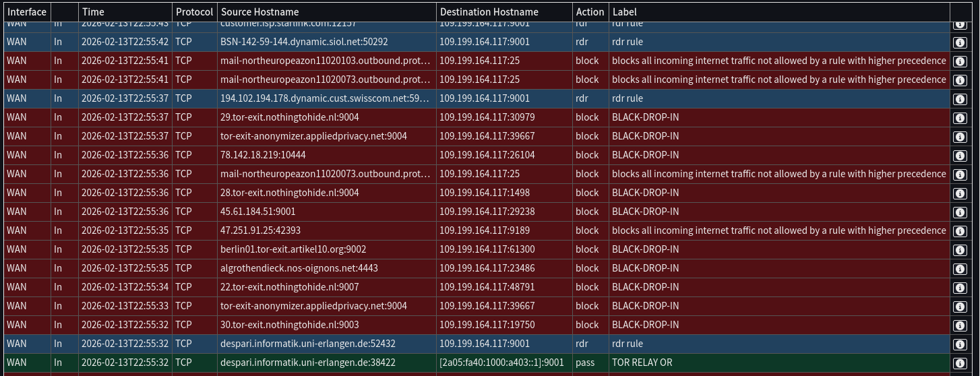Click the Label column header
The image size is (980, 376).
624,11
